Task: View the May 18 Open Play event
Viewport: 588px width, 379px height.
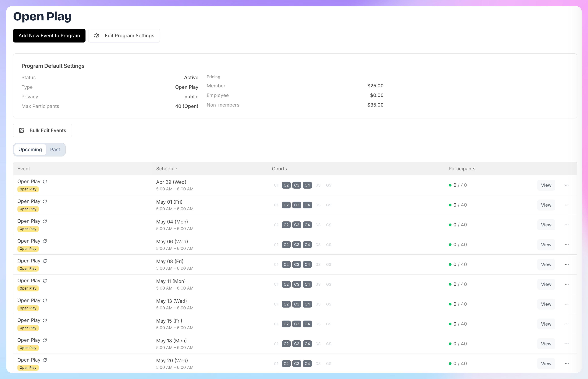Action: click(x=546, y=344)
